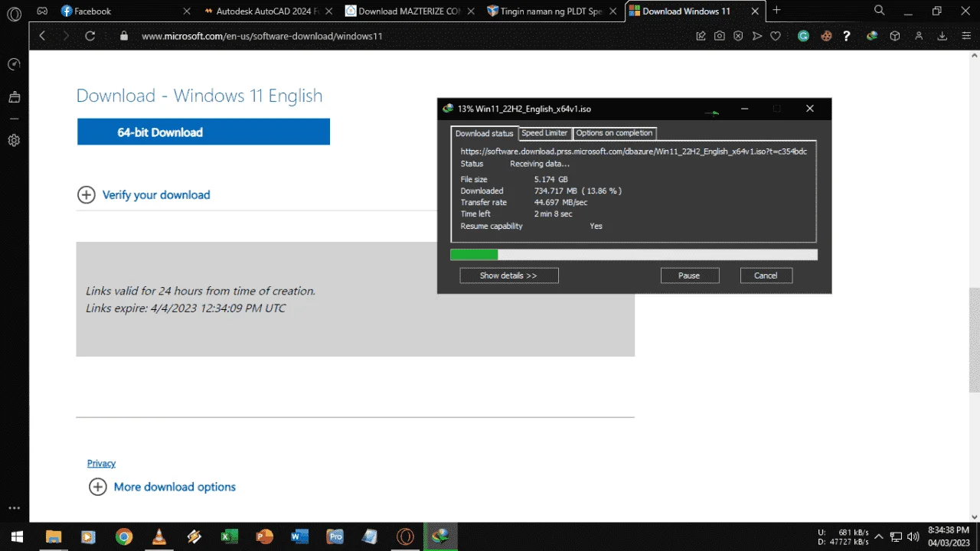Click the address bar URL field

(261, 36)
